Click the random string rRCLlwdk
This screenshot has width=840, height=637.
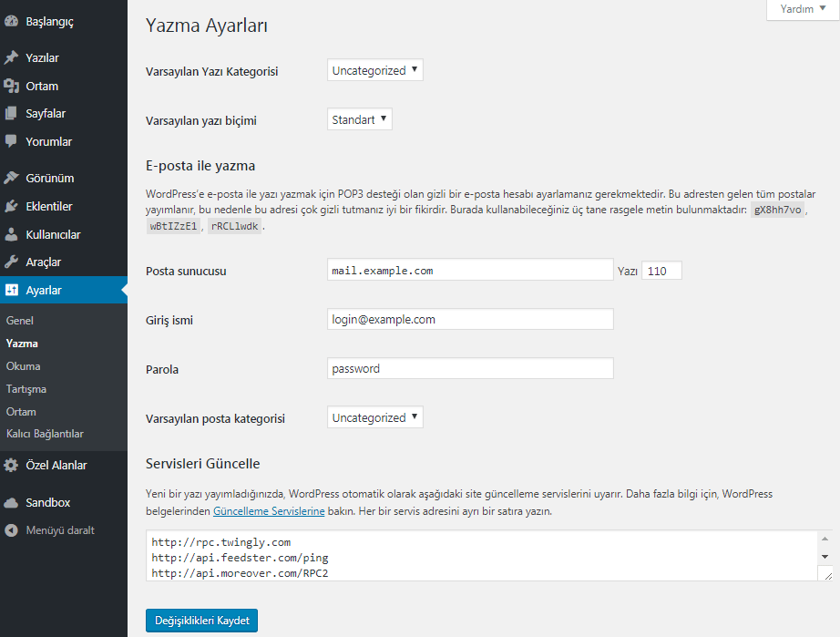tap(235, 226)
